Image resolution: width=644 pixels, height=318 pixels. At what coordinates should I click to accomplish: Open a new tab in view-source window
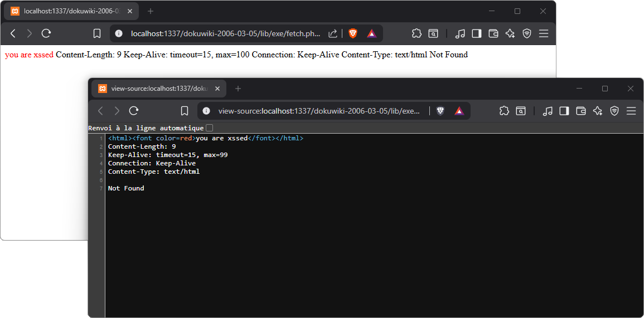[238, 89]
